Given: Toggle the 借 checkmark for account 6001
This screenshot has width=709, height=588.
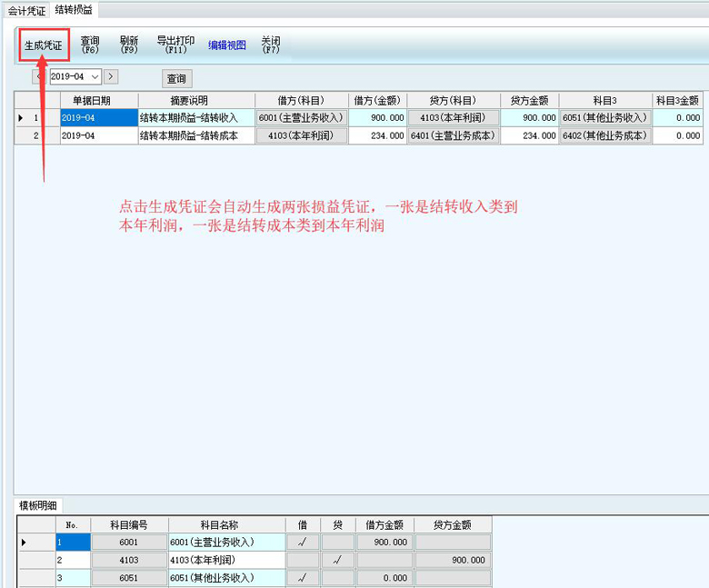Looking at the screenshot, I should pos(303,543).
